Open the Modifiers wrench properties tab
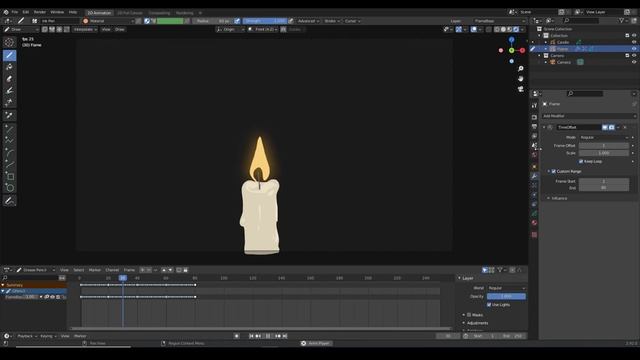 (x=534, y=176)
